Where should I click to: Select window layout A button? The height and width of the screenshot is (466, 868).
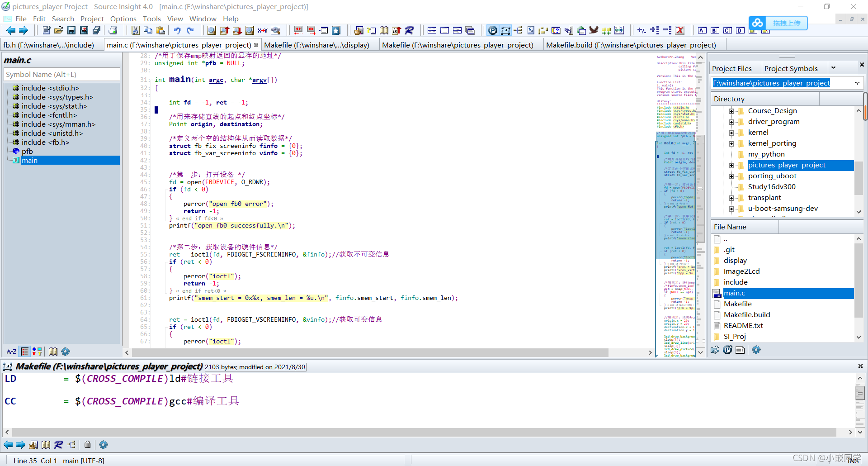(702, 30)
